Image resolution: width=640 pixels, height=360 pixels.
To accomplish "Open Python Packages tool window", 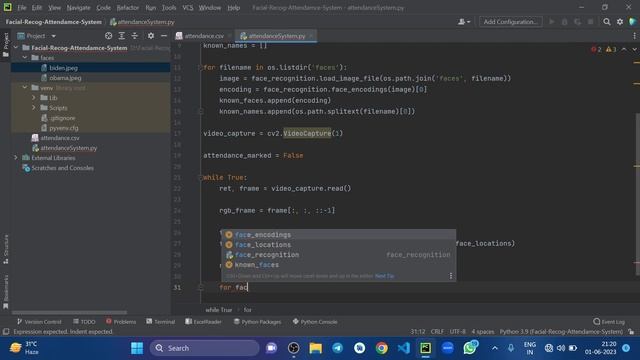I will click(258, 322).
